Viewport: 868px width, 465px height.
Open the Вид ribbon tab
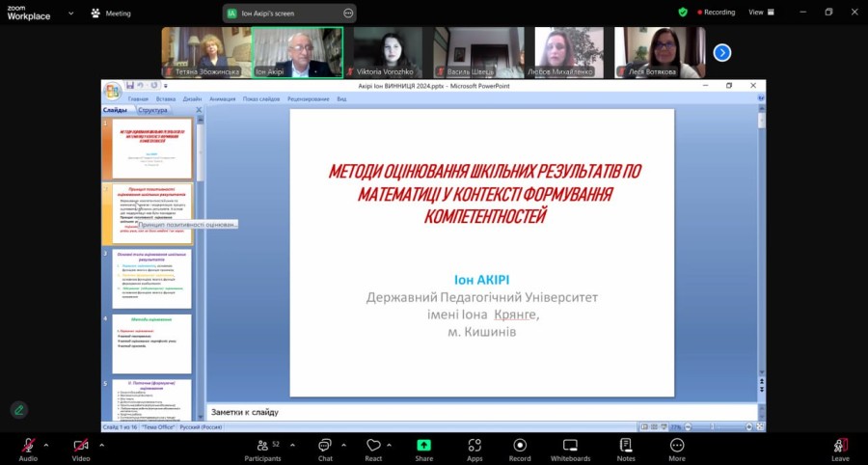341,99
